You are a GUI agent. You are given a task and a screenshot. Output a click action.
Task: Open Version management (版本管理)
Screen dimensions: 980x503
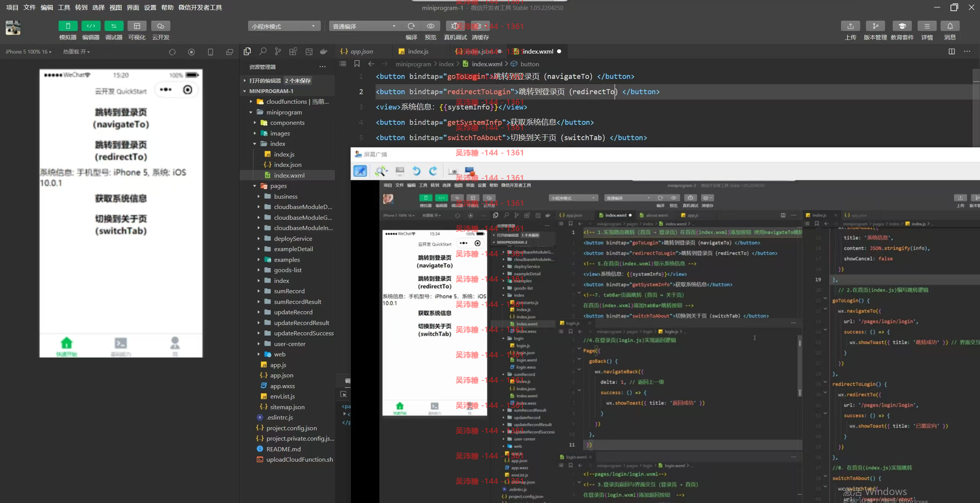(x=875, y=26)
